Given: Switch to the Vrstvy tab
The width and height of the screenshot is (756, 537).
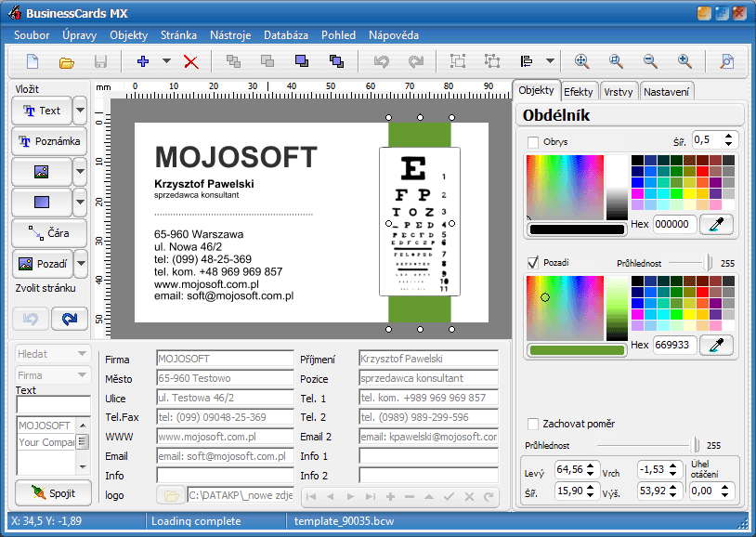Looking at the screenshot, I should click(x=619, y=91).
